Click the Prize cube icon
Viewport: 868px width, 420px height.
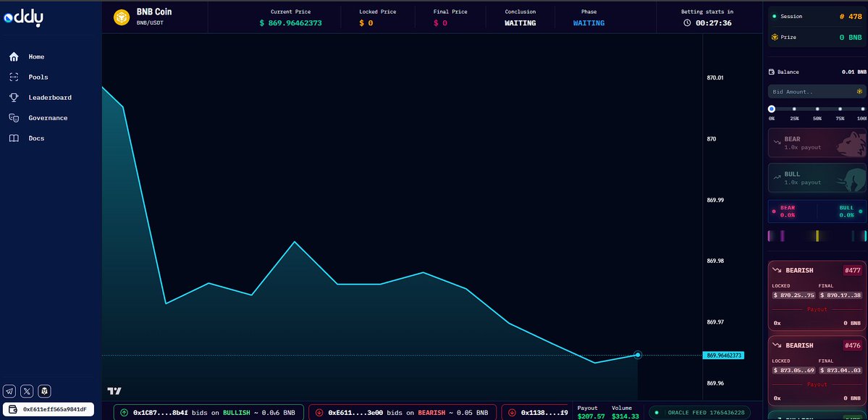775,37
